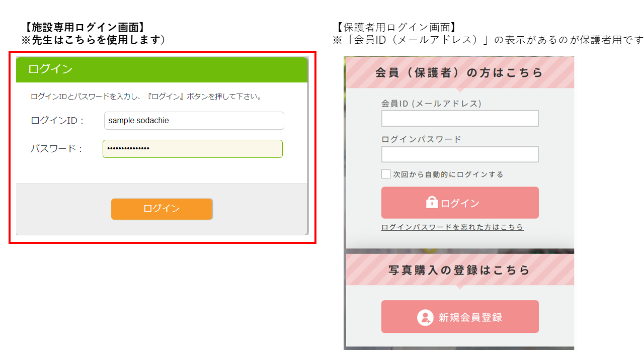Click the ログインパスワード input field
Screen dimensions: 644x362
(x=459, y=154)
